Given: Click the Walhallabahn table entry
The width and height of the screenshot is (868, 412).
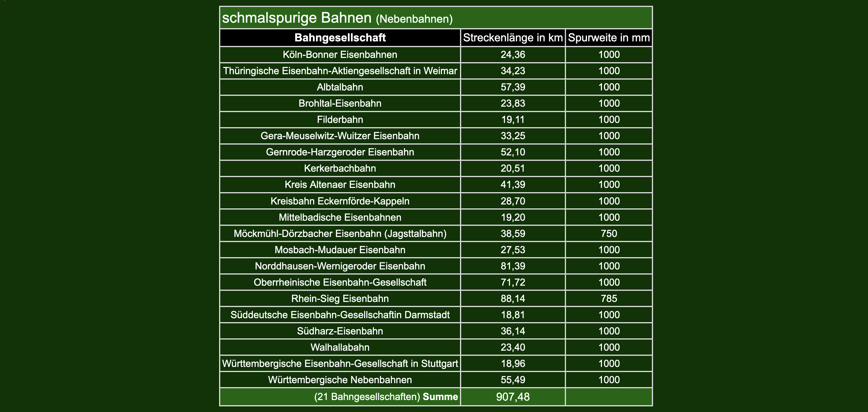Looking at the screenshot, I should coord(340,347).
